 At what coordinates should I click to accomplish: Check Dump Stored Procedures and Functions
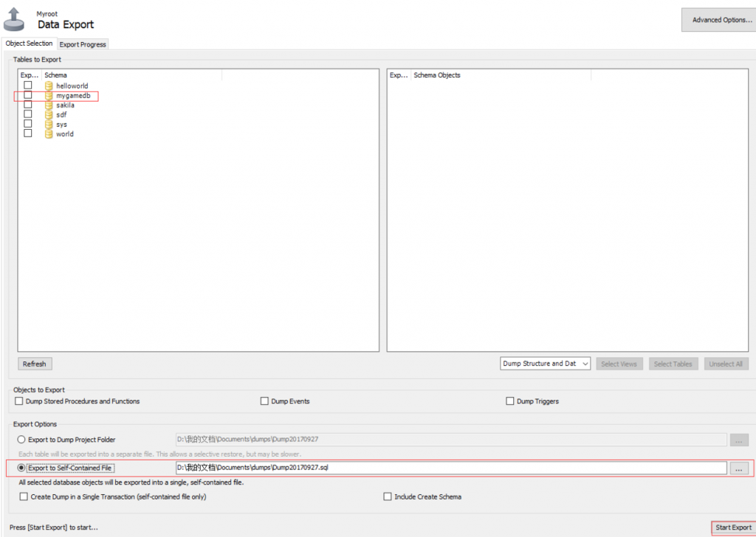(18, 401)
